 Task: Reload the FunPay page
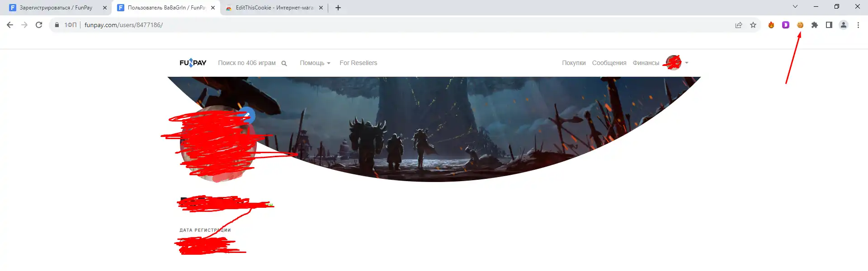(39, 25)
